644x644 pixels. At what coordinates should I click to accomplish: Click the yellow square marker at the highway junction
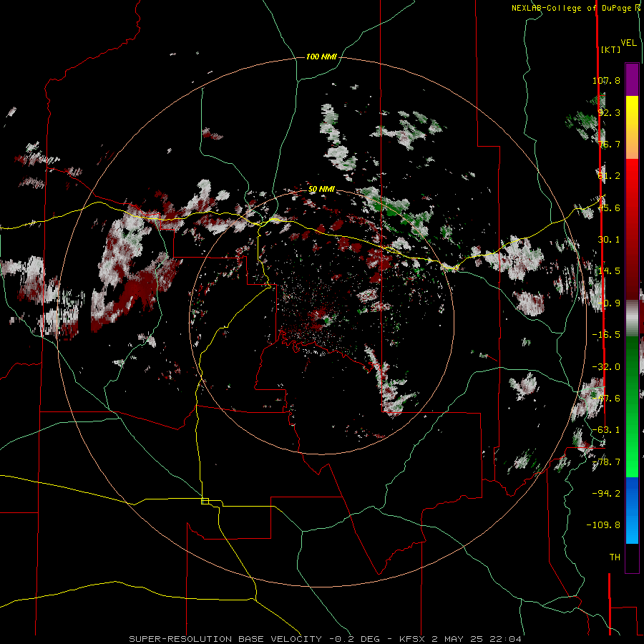click(205, 501)
